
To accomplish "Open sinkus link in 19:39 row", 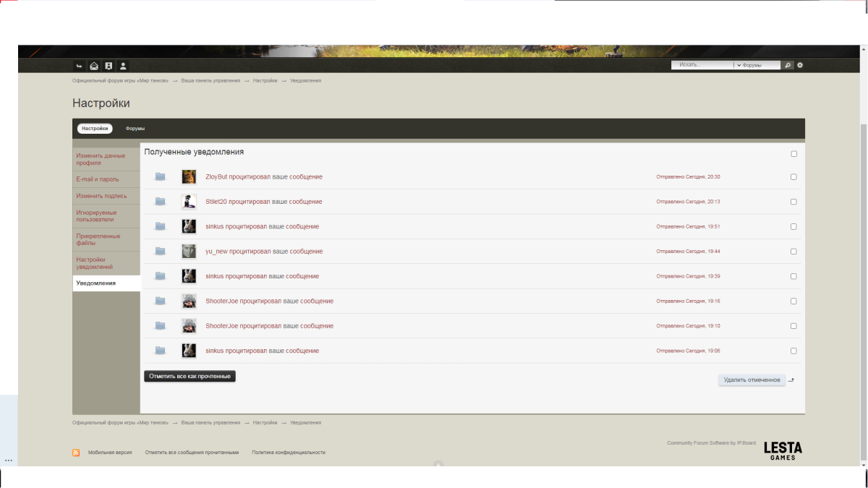I will point(215,276).
